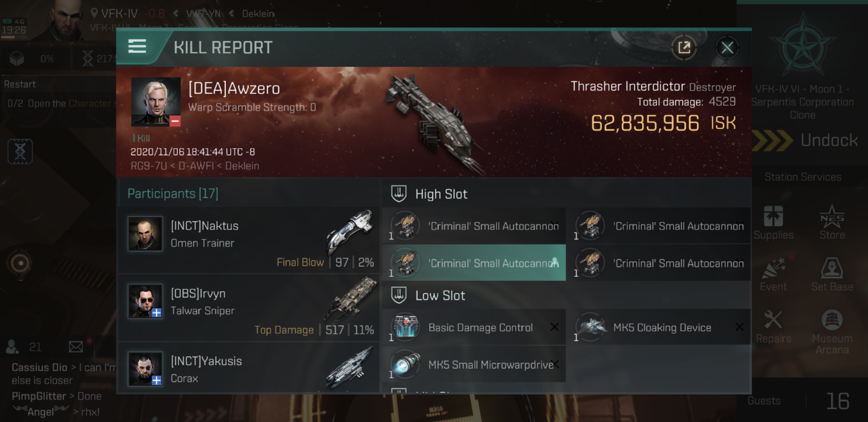
Task: Open Irvyn's Talwar Sniper participant entry
Action: 248,308
